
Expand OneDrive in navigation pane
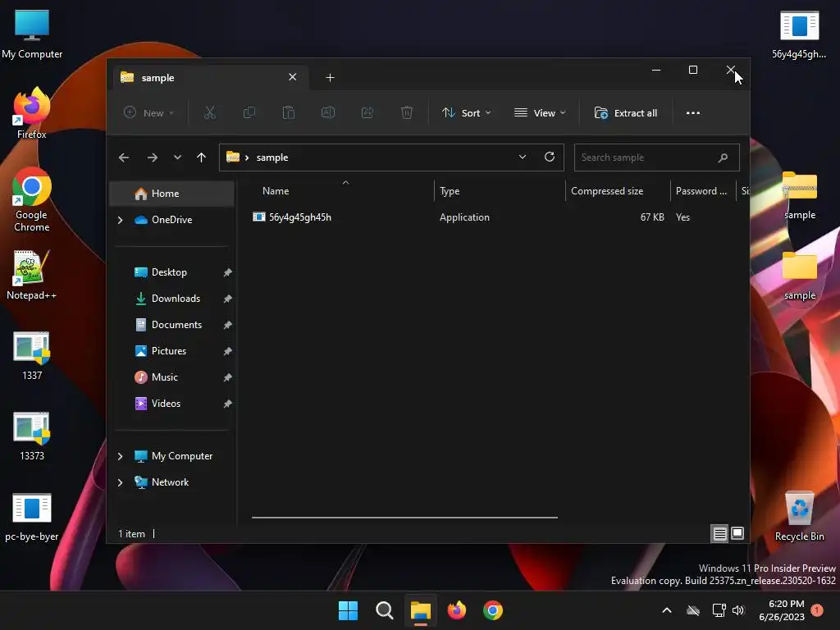pyautogui.click(x=120, y=220)
